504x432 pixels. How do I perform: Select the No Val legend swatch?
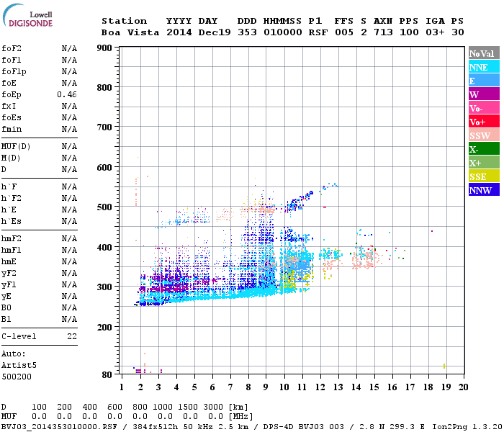(484, 53)
